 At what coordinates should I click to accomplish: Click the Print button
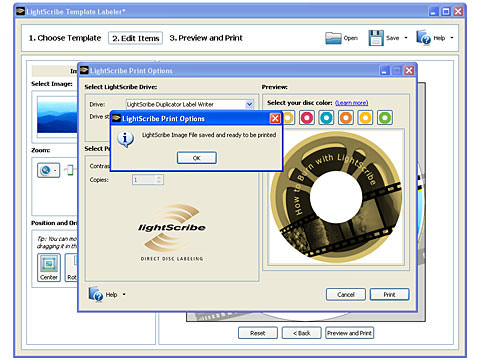click(x=389, y=294)
